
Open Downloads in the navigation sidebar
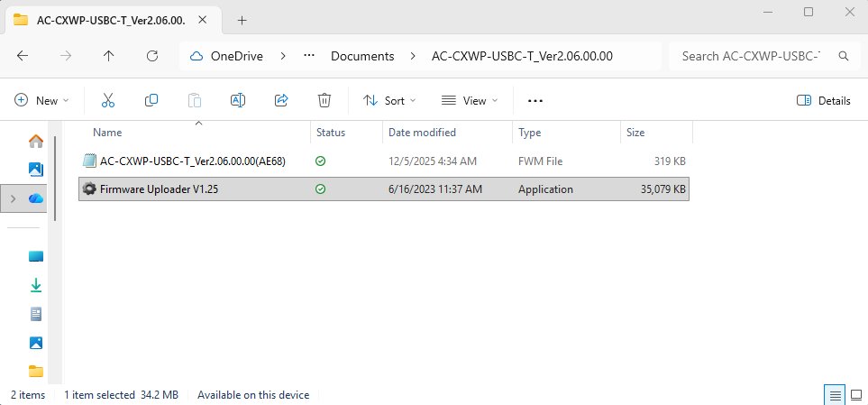click(x=36, y=285)
